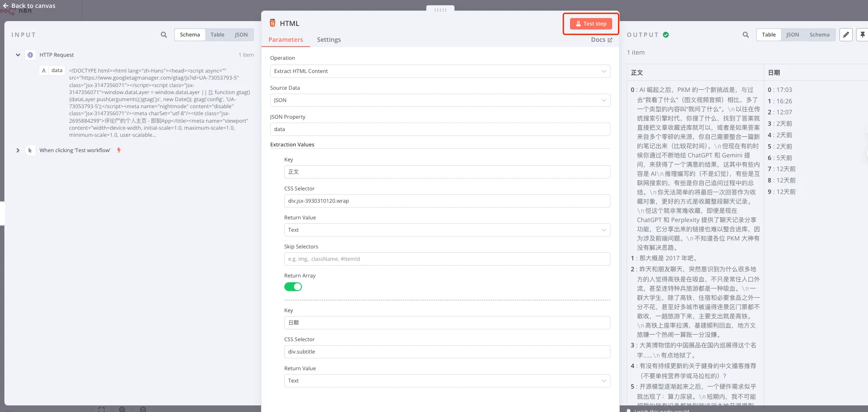This screenshot has width=868, height=412.
Task: Click the Back to canvas arrow
Action: point(6,6)
